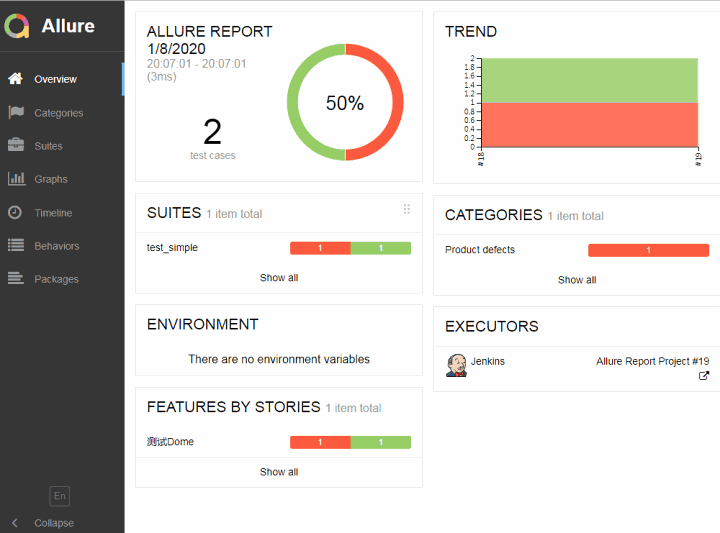The width and height of the screenshot is (720, 533).
Task: Click the #18 trend axis label
Action: point(481,159)
